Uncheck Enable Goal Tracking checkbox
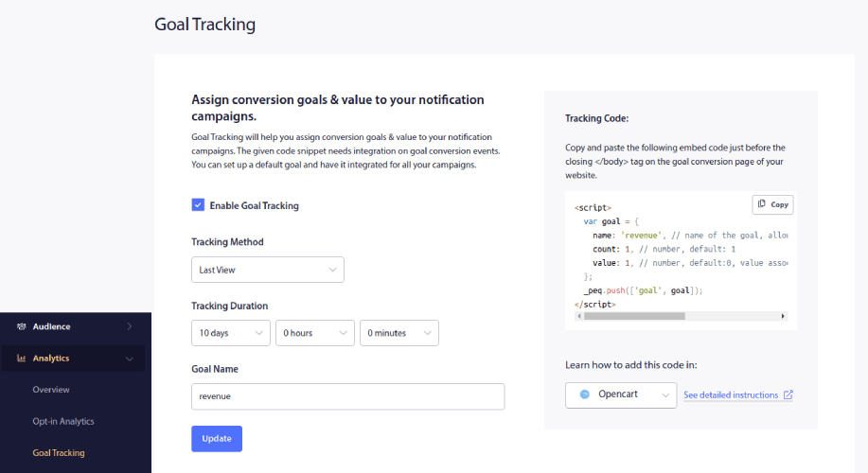 point(198,205)
